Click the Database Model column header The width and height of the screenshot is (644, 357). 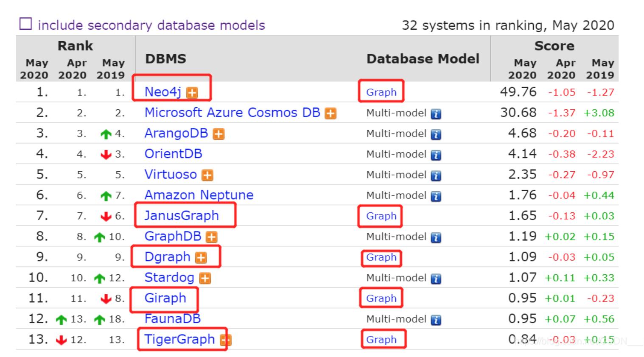click(423, 59)
